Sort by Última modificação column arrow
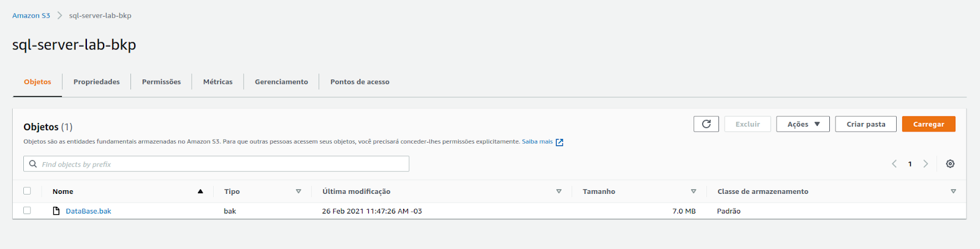The width and height of the screenshot is (980, 249). click(x=559, y=191)
